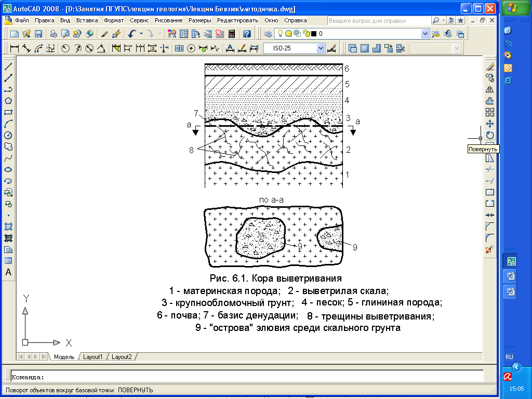Select the Move modify tool
The height and width of the screenshot is (399, 532).
pyautogui.click(x=490, y=124)
